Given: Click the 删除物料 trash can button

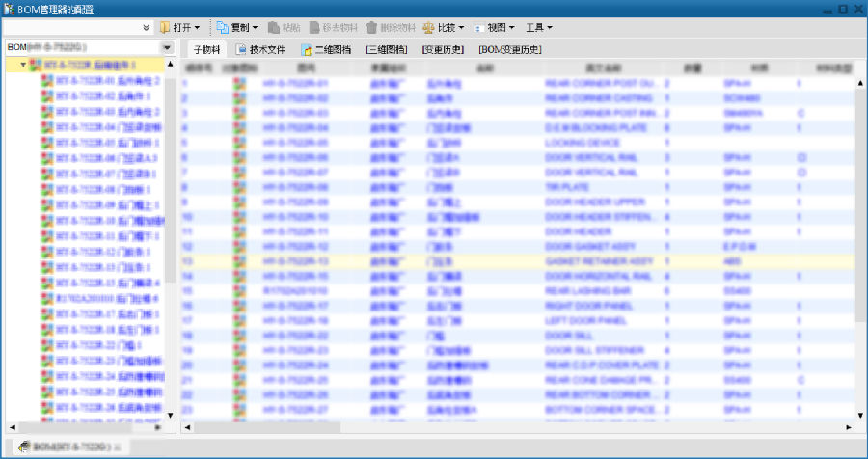Looking at the screenshot, I should pyautogui.click(x=391, y=27).
